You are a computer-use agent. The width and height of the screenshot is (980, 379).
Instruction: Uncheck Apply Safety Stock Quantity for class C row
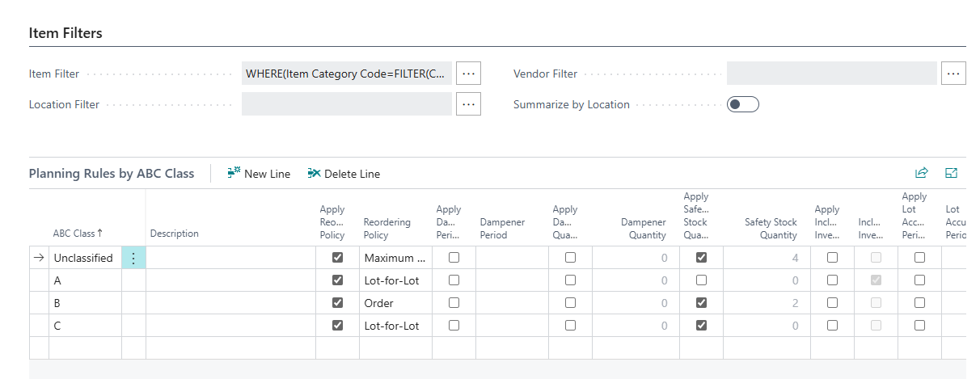(701, 326)
